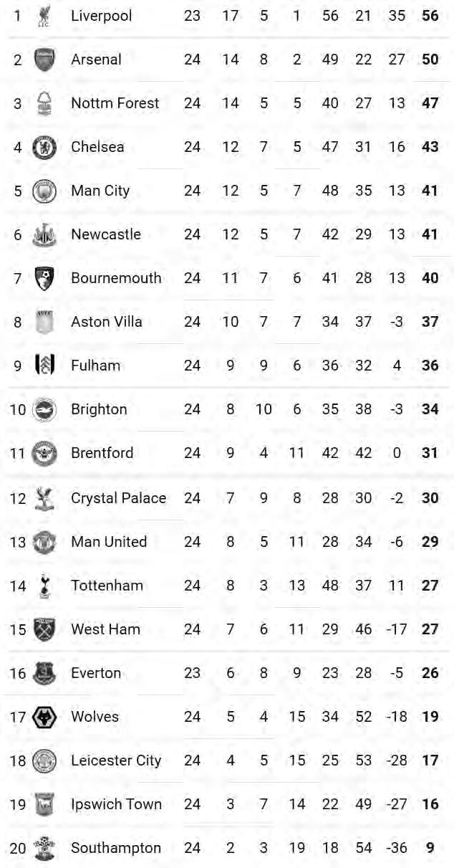Image resolution: width=454 pixels, height=868 pixels.
Task: Click Everton's 26 points total
Action: pyautogui.click(x=430, y=673)
